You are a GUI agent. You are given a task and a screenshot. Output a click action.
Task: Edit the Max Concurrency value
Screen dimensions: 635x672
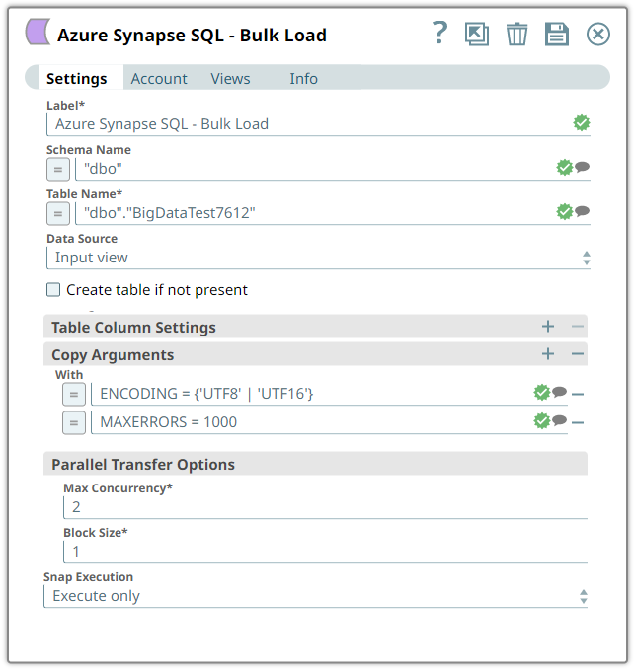(x=326, y=507)
